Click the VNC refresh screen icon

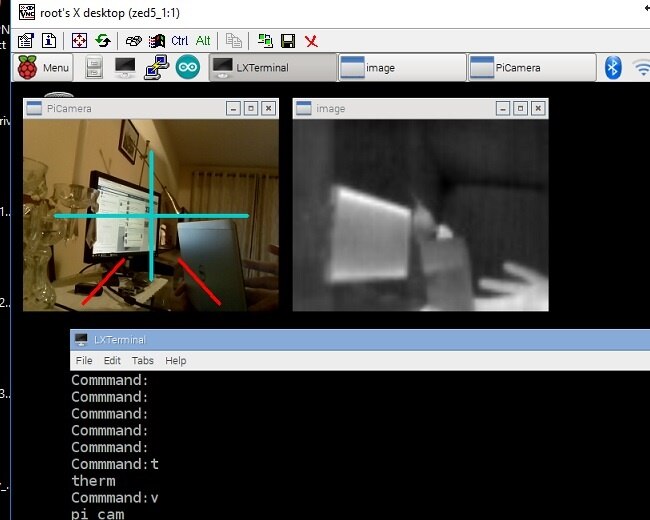[x=103, y=41]
